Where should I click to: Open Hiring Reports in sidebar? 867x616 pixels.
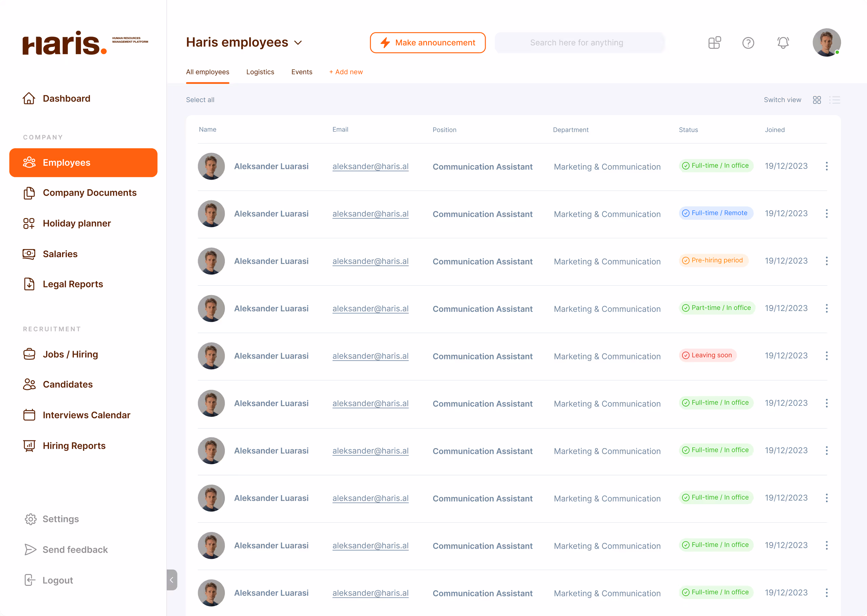pos(74,446)
